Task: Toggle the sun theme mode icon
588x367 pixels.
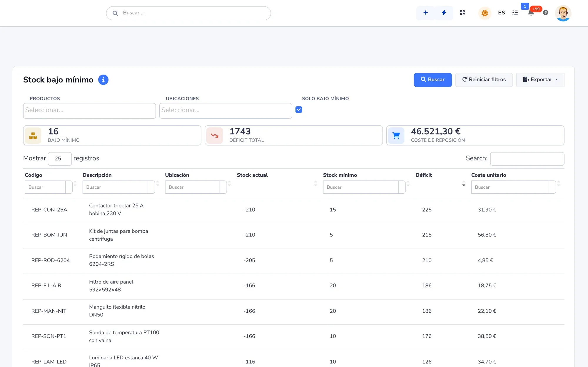Action: pyautogui.click(x=485, y=13)
